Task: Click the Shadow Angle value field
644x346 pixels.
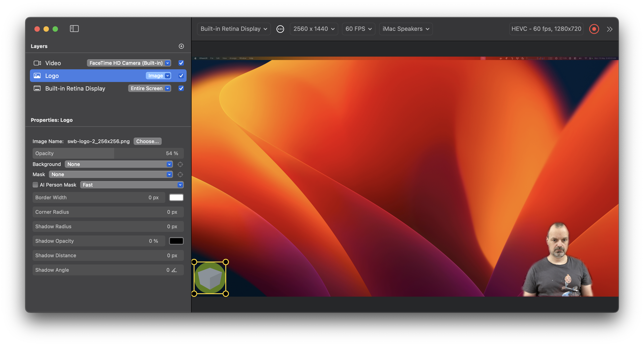Action: (108, 270)
